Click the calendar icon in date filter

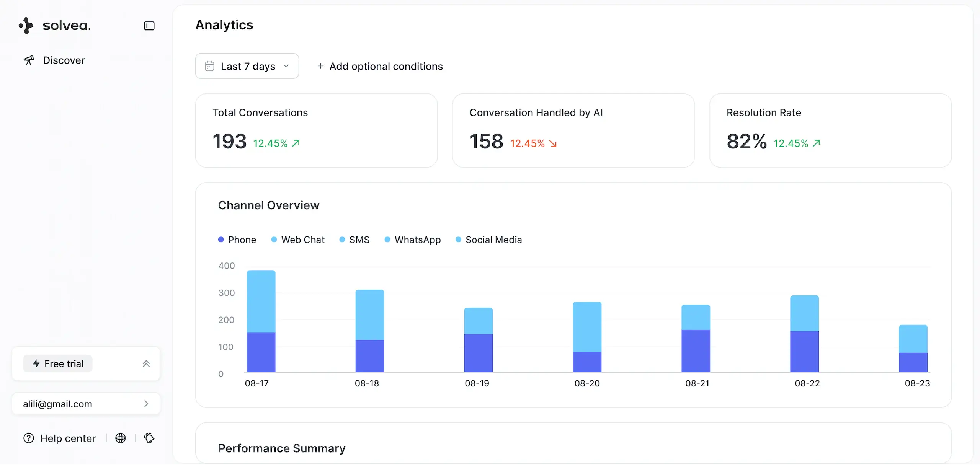point(209,66)
